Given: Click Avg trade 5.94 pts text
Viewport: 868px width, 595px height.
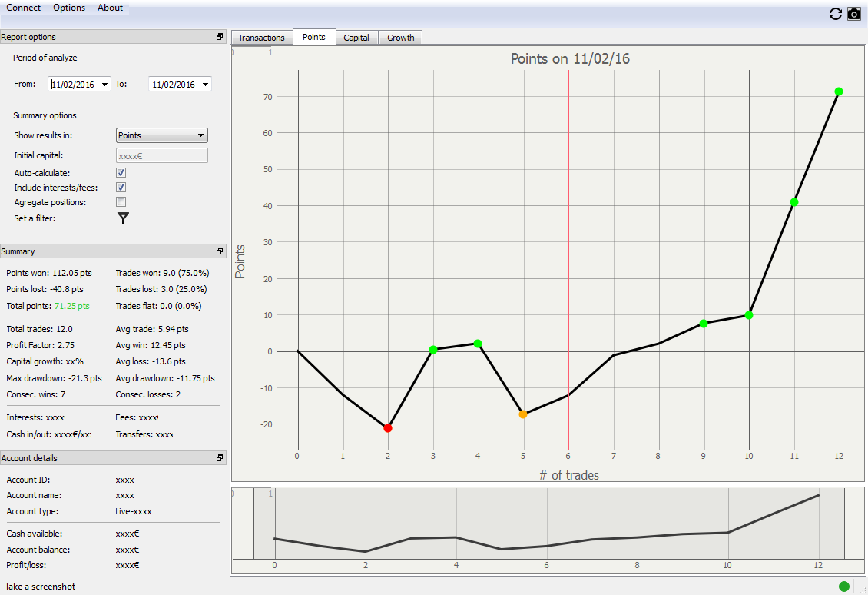Looking at the screenshot, I should [152, 328].
